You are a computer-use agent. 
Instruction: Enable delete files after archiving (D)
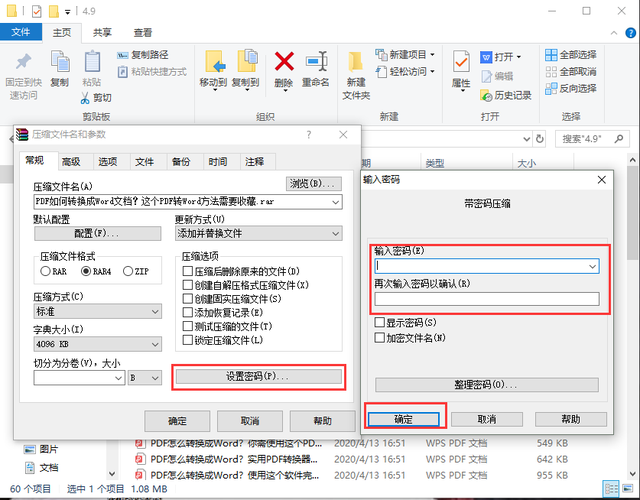click(188, 271)
